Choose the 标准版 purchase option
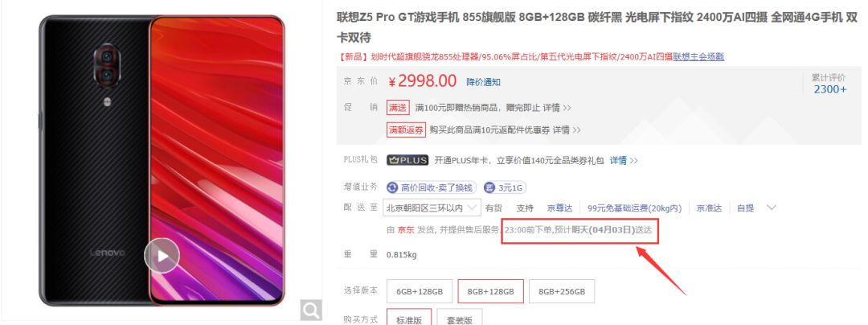The image size is (868, 325). coord(409,318)
